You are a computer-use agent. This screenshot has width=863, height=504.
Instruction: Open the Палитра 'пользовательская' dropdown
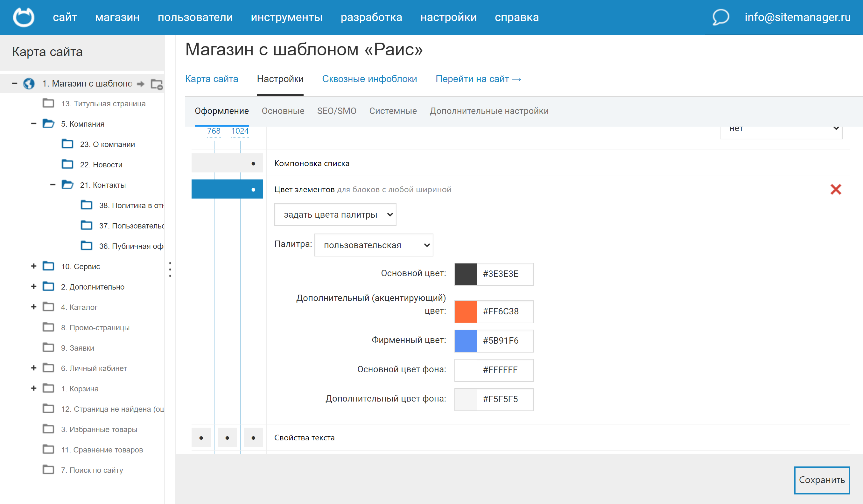(374, 245)
